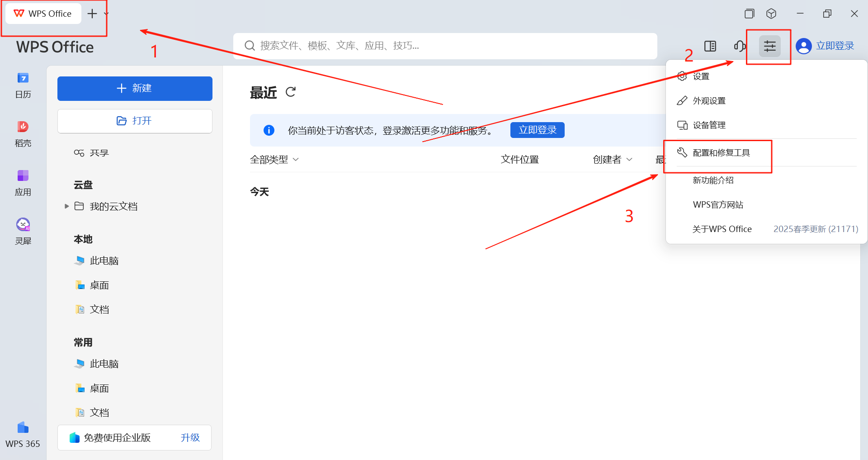
Task: Open the 全部类型 filter dropdown
Action: 274,159
